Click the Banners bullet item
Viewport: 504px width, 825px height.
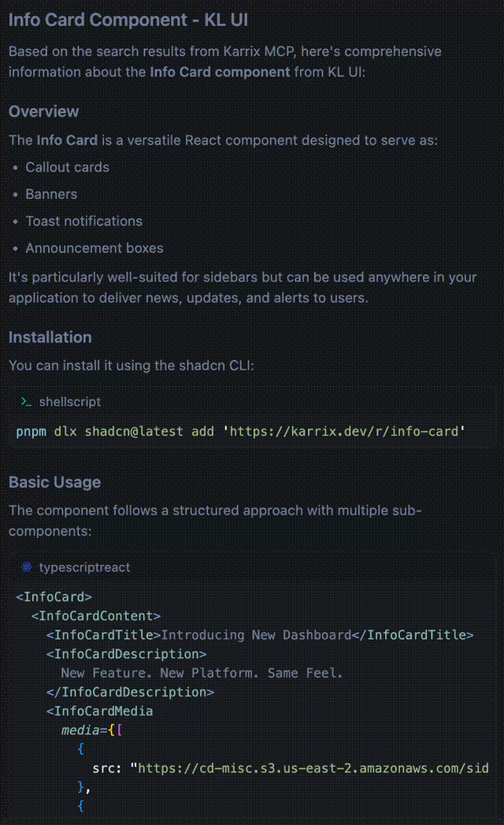tap(51, 194)
